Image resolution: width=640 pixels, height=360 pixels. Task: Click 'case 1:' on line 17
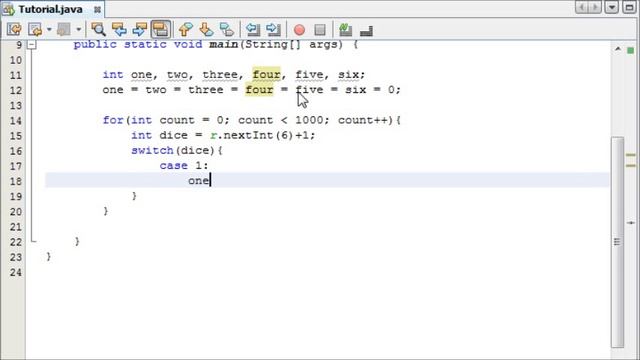184,165
